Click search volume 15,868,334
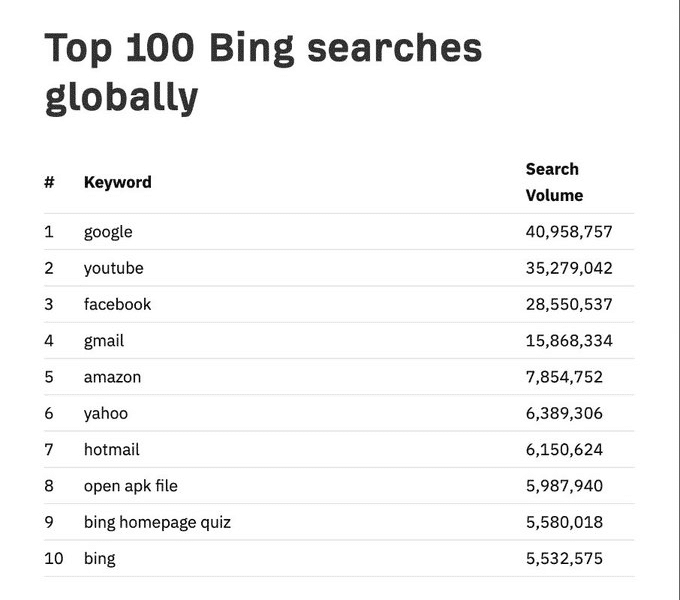Screen dimensions: 680x600 (x=569, y=341)
